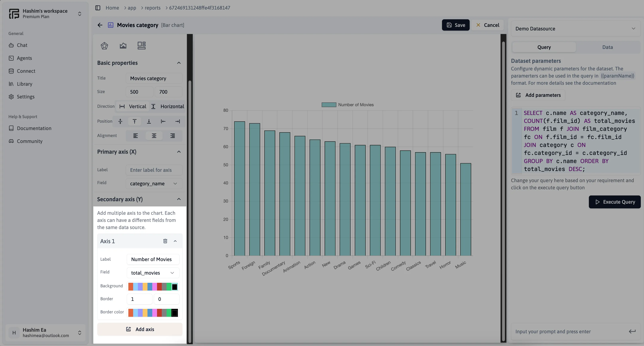Image resolution: width=644 pixels, height=346 pixels.
Task: Switch to the Data tab
Action: (x=607, y=47)
